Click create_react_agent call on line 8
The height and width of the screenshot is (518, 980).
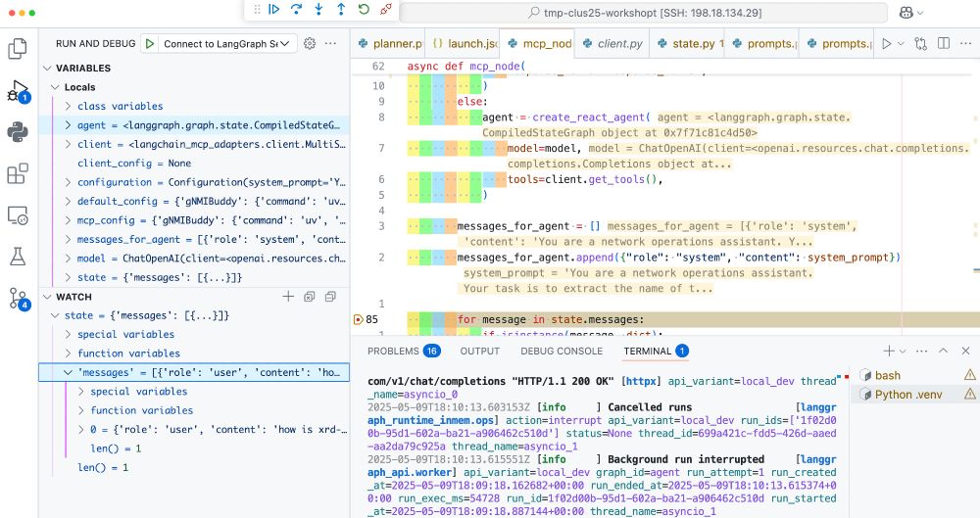click(x=591, y=117)
